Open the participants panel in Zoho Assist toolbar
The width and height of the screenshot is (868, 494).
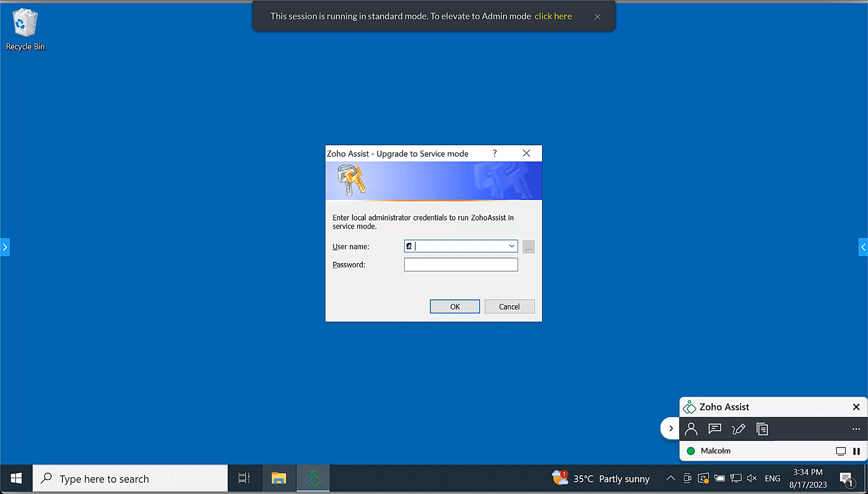(691, 429)
